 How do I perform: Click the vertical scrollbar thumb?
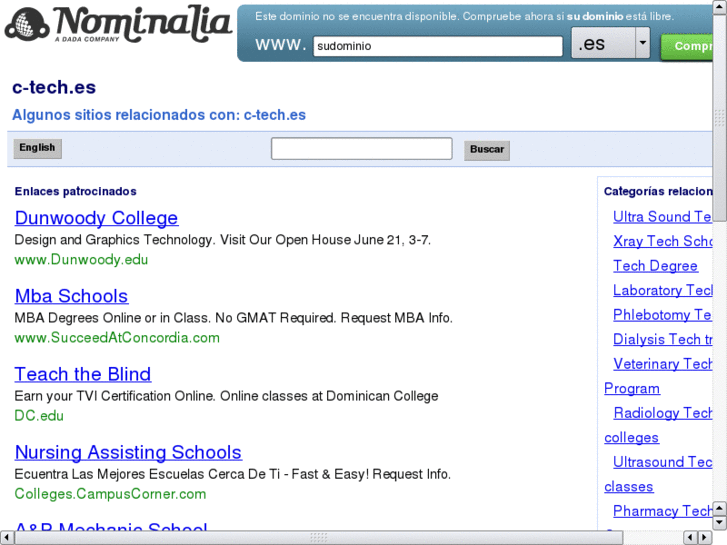click(x=719, y=117)
